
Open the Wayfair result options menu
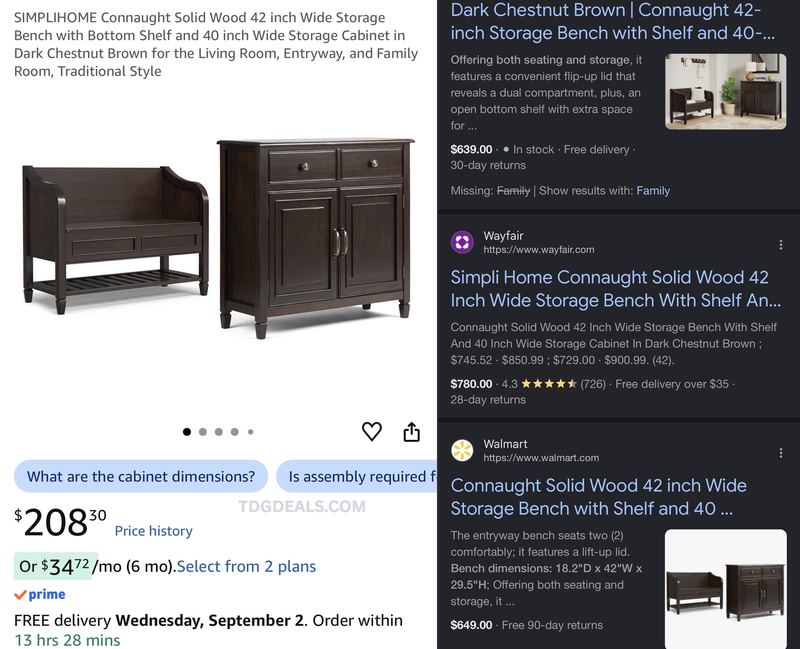coord(781,245)
